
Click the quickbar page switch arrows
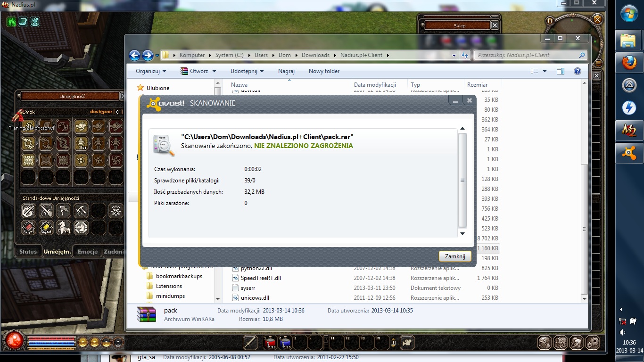[x=394, y=343]
